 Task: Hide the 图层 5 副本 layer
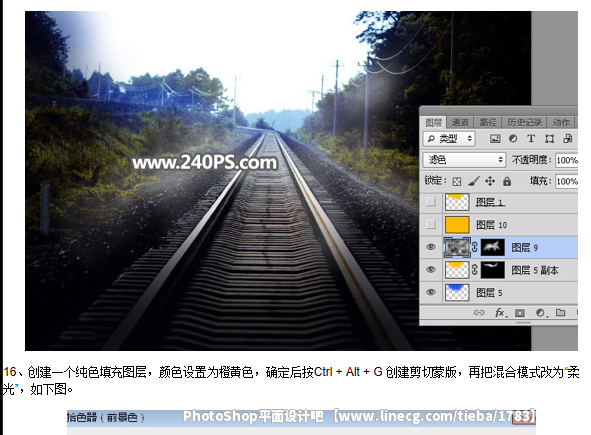430,270
